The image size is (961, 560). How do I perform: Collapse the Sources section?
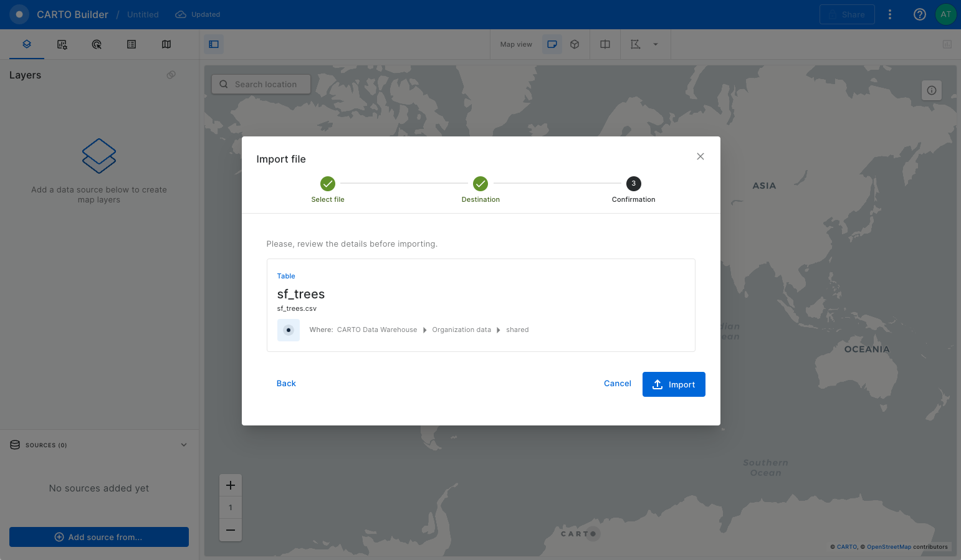coord(184,445)
